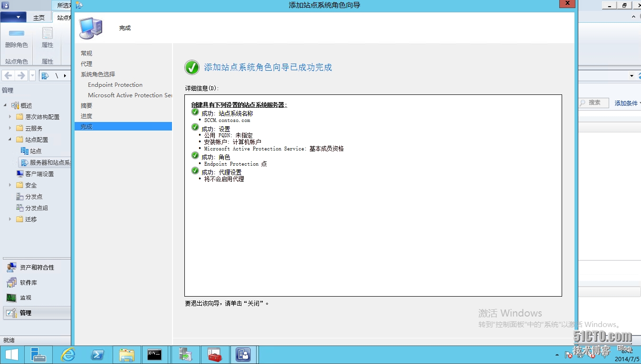Select the 服务器和站点系统角色 node
This screenshot has height=364, width=641.
[x=45, y=162]
